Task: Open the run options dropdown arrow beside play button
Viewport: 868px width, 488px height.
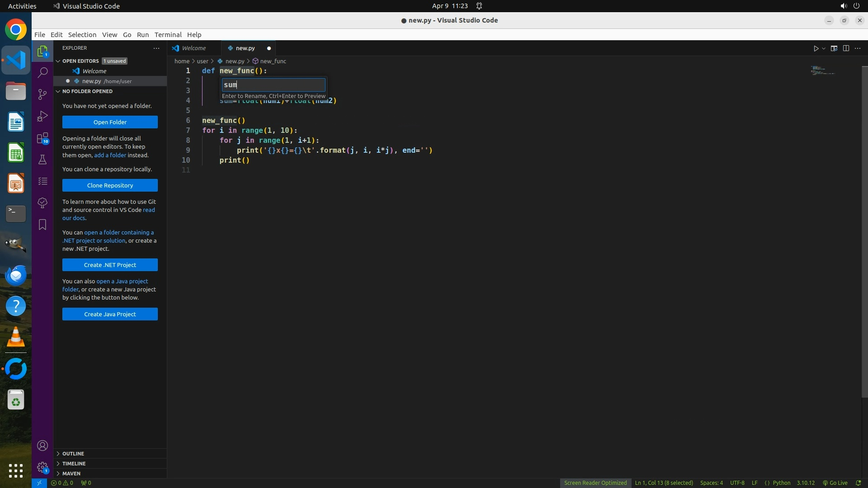Action: (824, 48)
